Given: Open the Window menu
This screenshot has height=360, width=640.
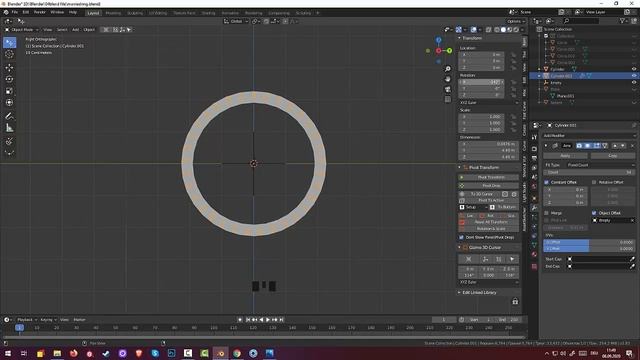Looking at the screenshot, I should click(57, 12).
